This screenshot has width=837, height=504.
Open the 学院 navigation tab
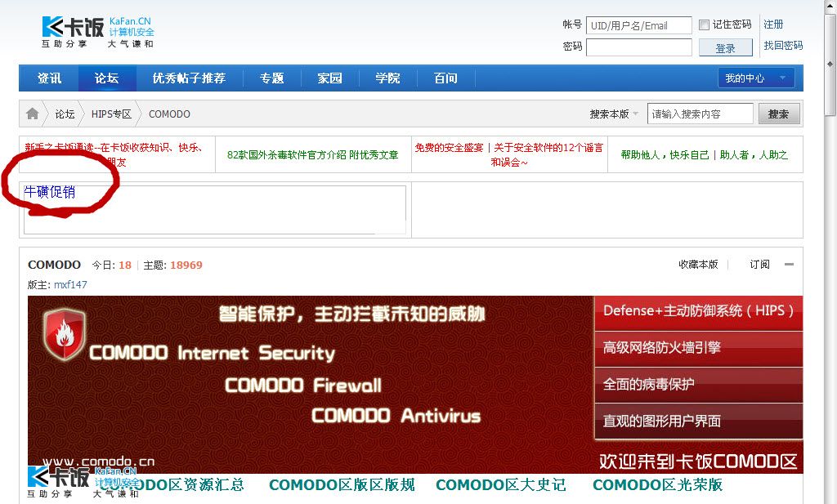387,78
